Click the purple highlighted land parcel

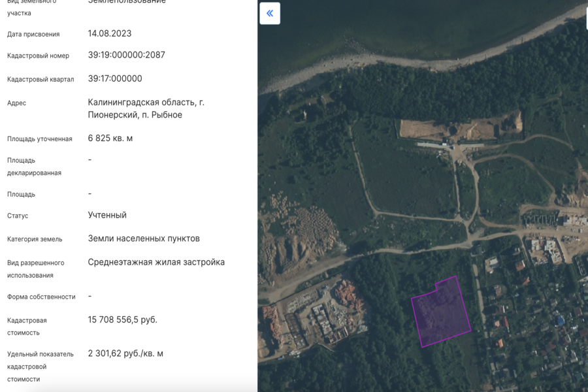441,312
